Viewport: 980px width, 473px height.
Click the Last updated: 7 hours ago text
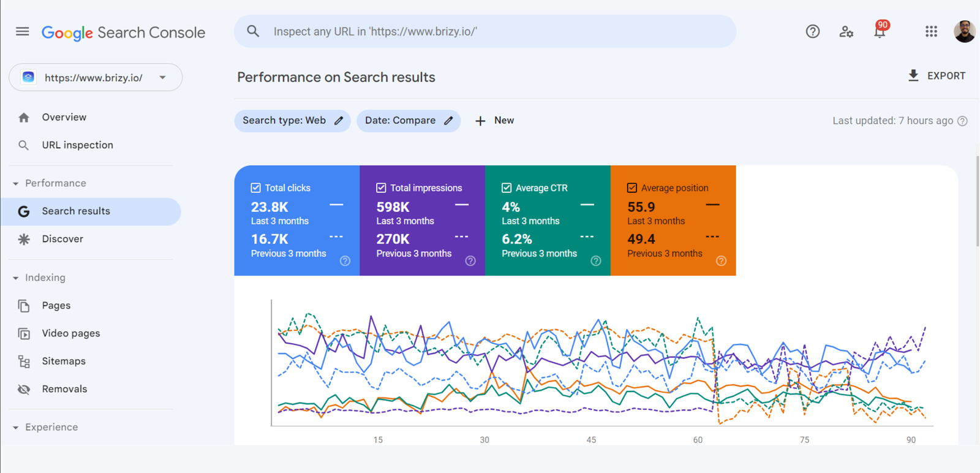(x=892, y=121)
